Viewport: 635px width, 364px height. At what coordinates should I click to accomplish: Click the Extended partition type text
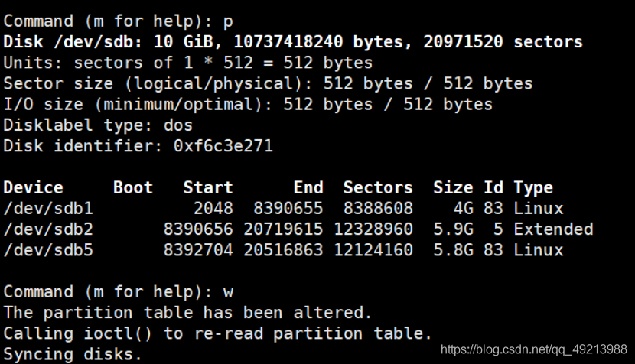tap(553, 229)
